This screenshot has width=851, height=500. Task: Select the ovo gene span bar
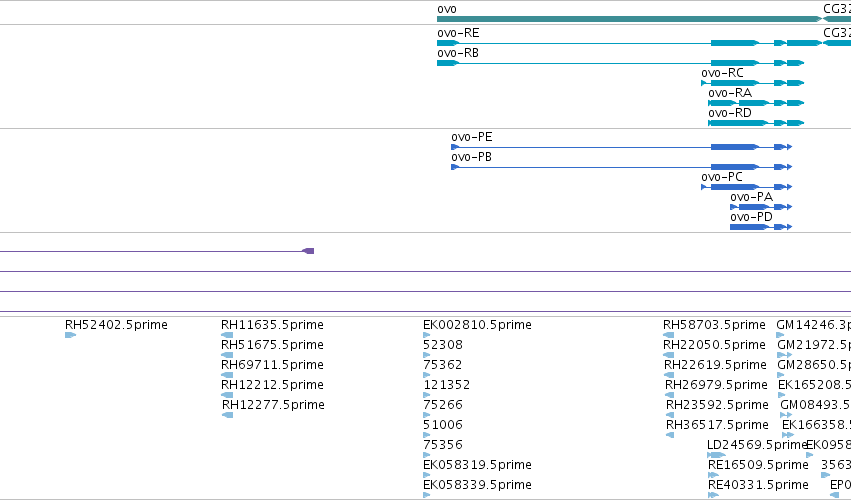630,19
